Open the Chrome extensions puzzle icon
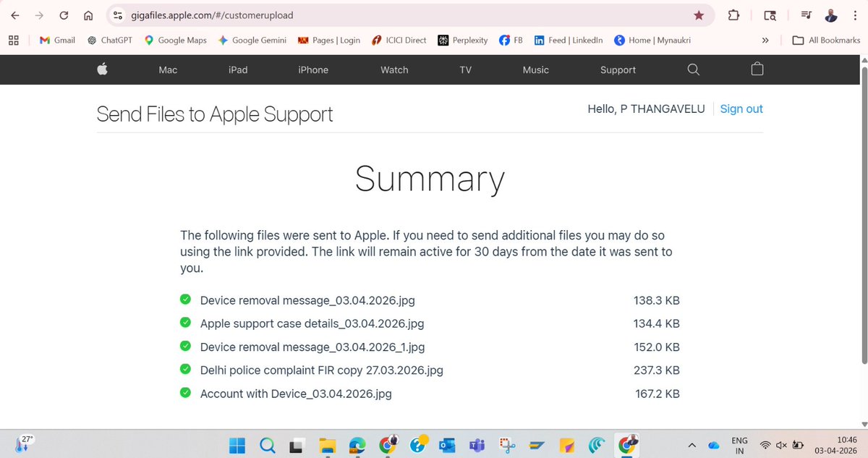Screen dimensions: 868x458 tap(733, 15)
